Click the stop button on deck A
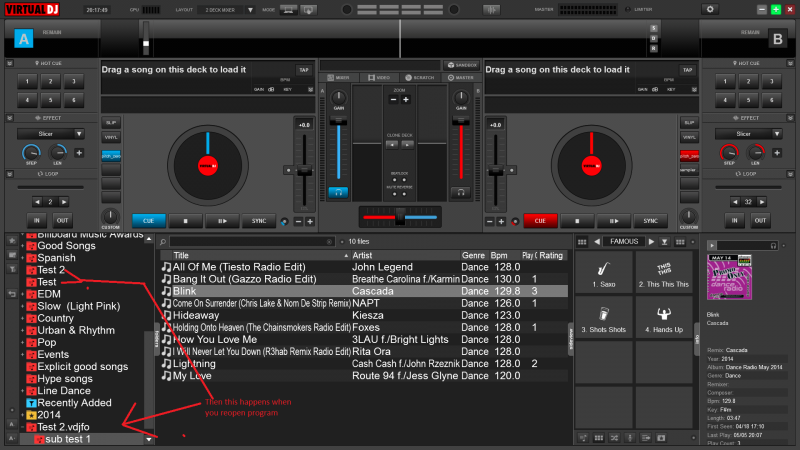800x450 pixels. (x=185, y=221)
